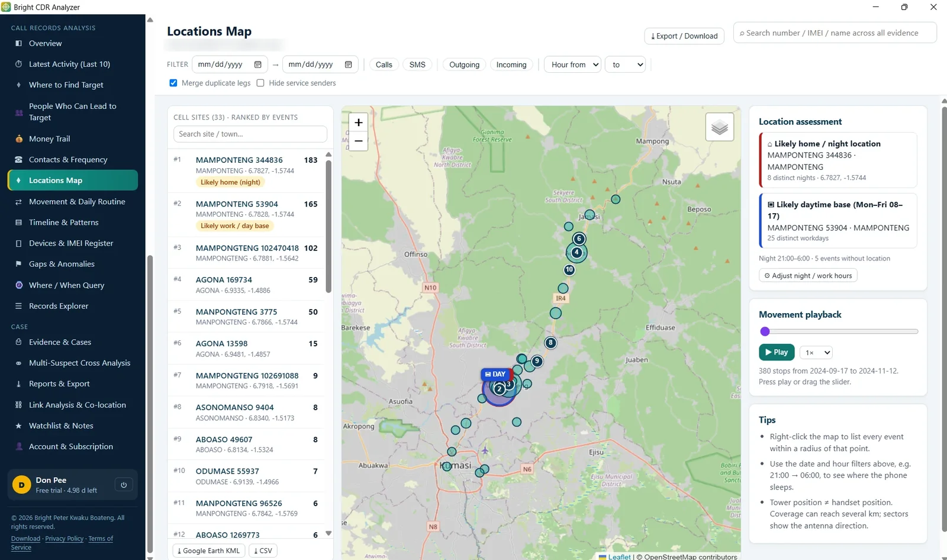This screenshot has width=947, height=560.
Task: Click the Bright CDR Analyzer app icon
Action: tap(6, 7)
